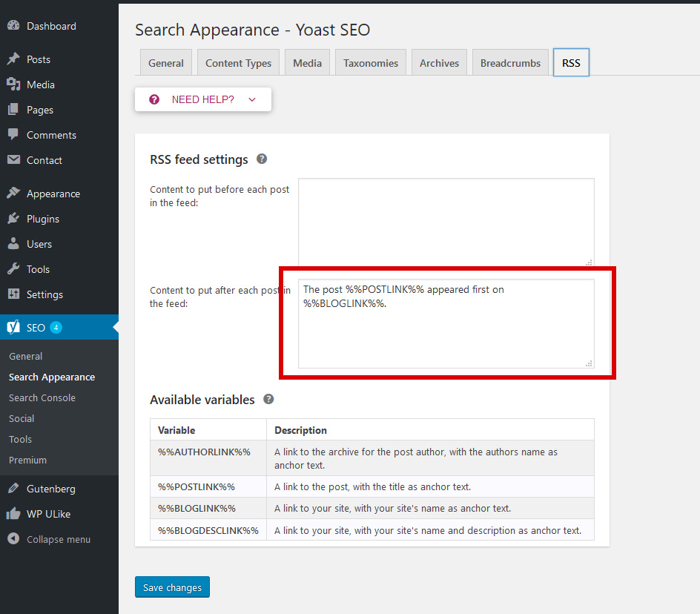
Task: Click the Search Appearance - Yoast SEO heading
Action: [x=253, y=30]
